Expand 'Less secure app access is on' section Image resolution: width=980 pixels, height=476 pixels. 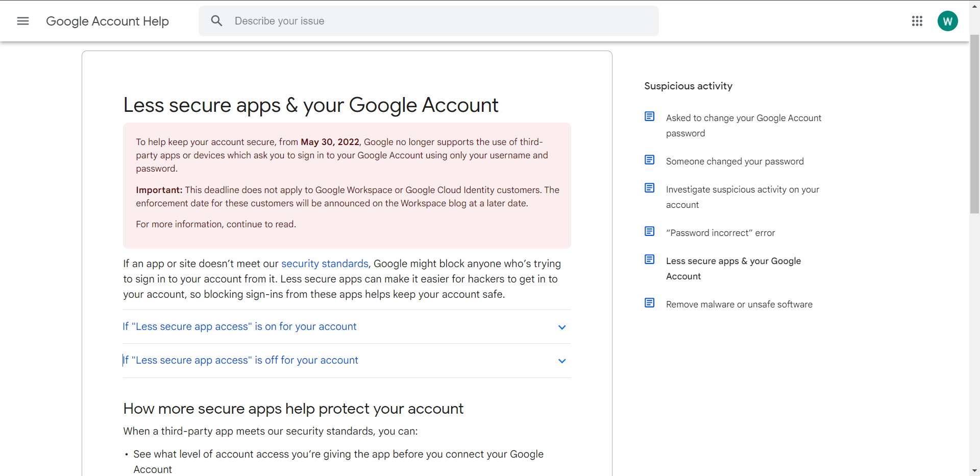pos(347,327)
